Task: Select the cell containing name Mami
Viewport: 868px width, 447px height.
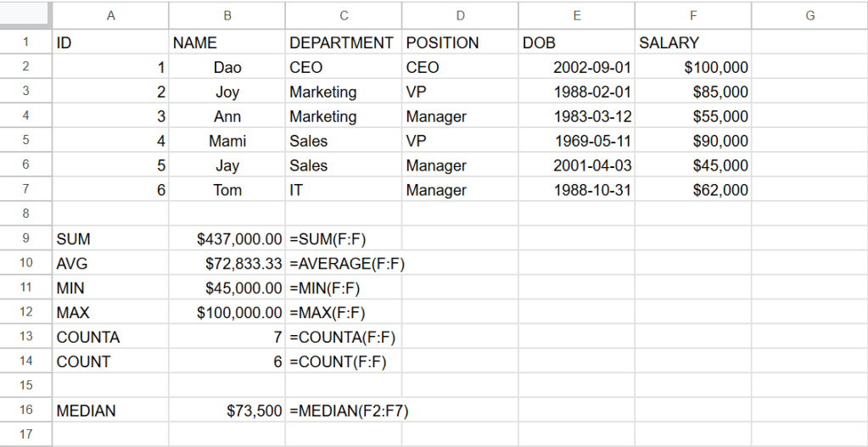Action: (227, 141)
